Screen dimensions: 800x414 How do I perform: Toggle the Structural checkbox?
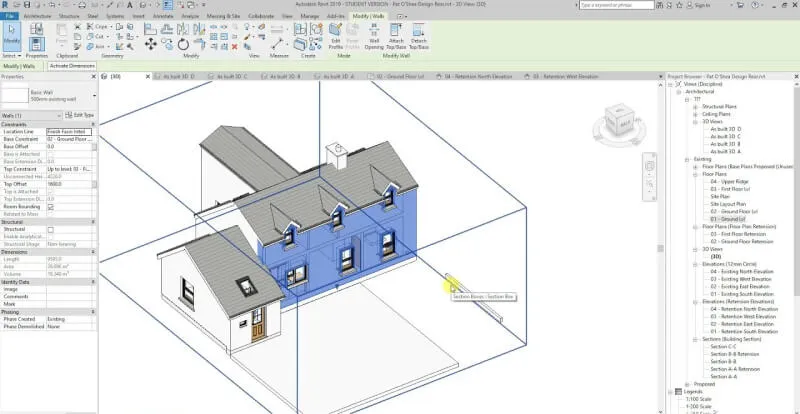(x=51, y=230)
